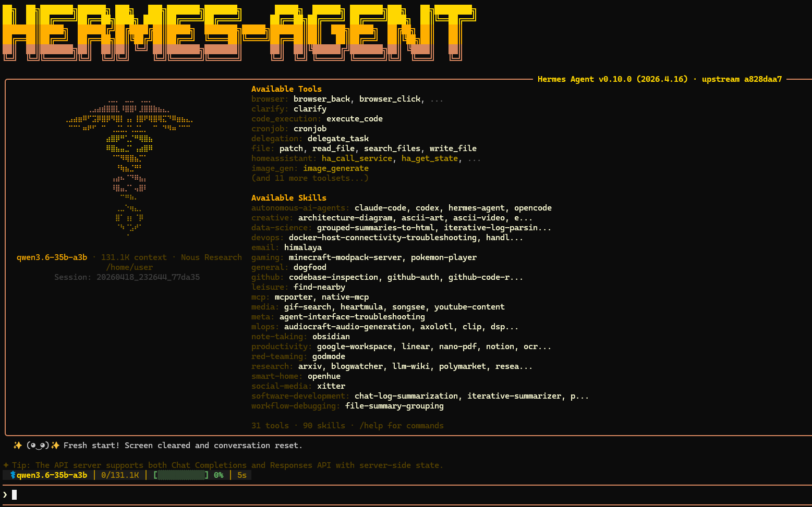This screenshot has width=812, height=507.
Task: Click the heartmula skill
Action: [361, 307]
